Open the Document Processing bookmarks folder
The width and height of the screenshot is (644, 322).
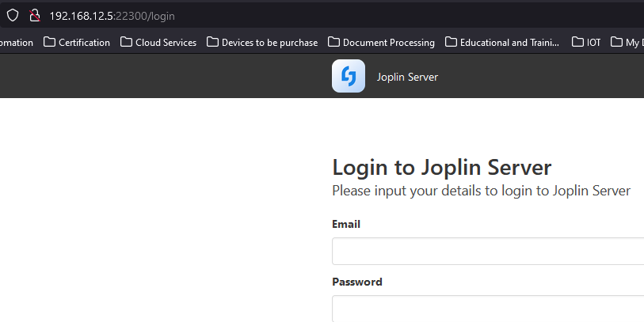pos(381,42)
